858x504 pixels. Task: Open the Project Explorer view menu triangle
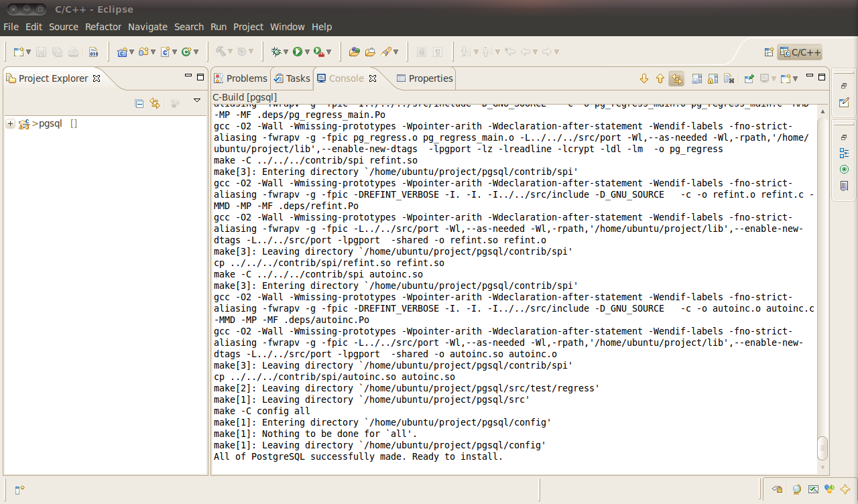[x=197, y=101]
